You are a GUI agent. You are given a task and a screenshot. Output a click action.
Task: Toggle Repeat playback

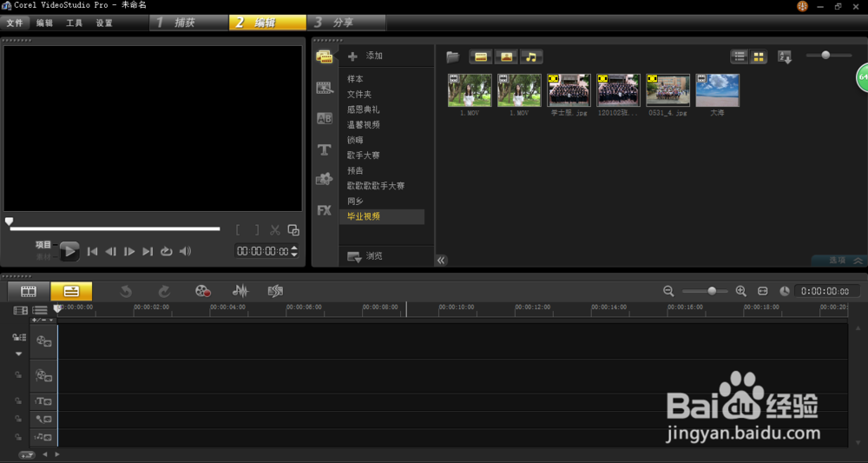pos(166,251)
